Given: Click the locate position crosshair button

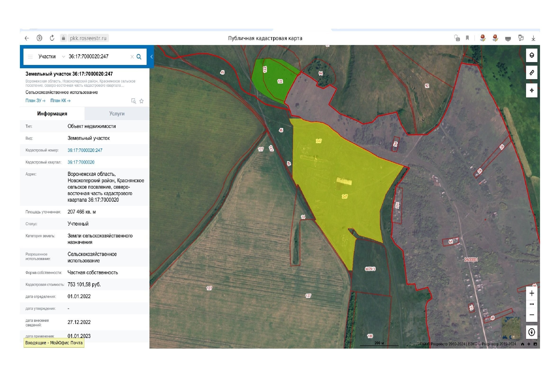Looking at the screenshot, I should [531, 91].
